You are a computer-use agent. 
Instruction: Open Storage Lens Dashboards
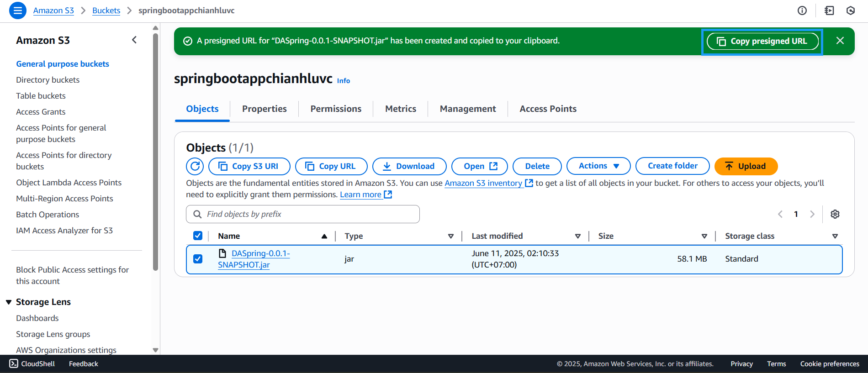pos(37,318)
